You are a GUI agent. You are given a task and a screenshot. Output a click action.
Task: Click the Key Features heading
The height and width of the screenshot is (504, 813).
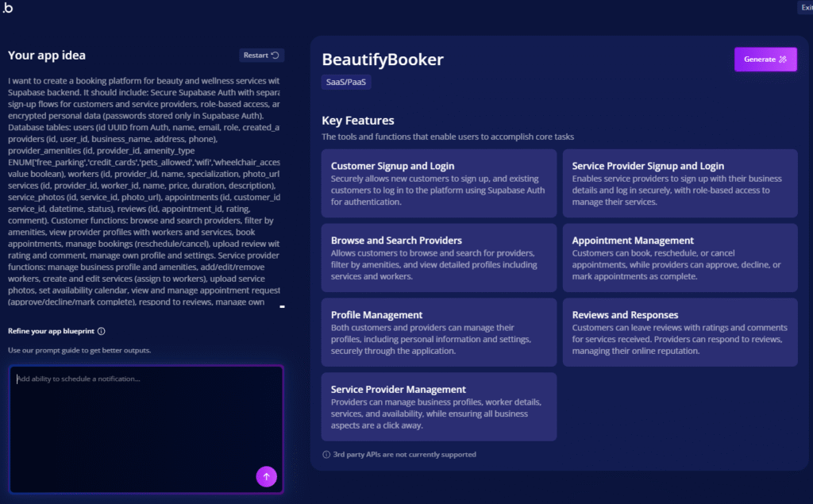click(x=357, y=121)
